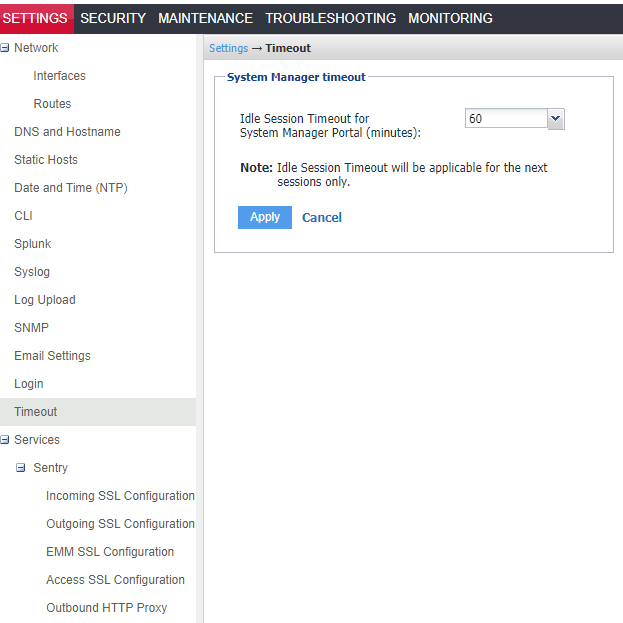Screen dimensions: 623x623
Task: Cancel the timeout changes
Action: [322, 217]
